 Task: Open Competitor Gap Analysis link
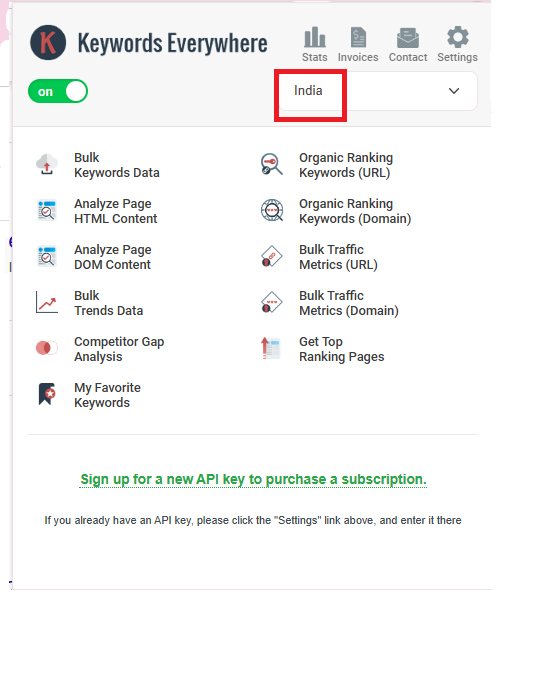[x=119, y=349]
